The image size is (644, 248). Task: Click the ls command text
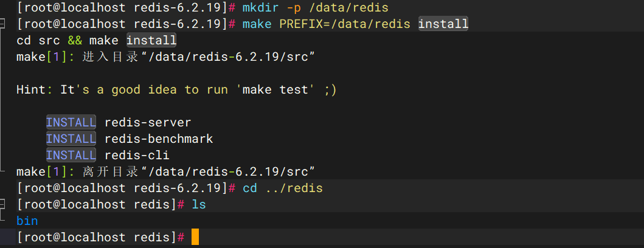coord(199,204)
